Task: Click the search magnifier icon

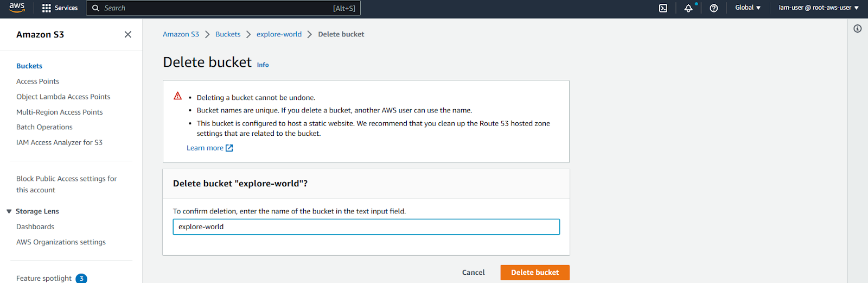Action: (x=96, y=8)
